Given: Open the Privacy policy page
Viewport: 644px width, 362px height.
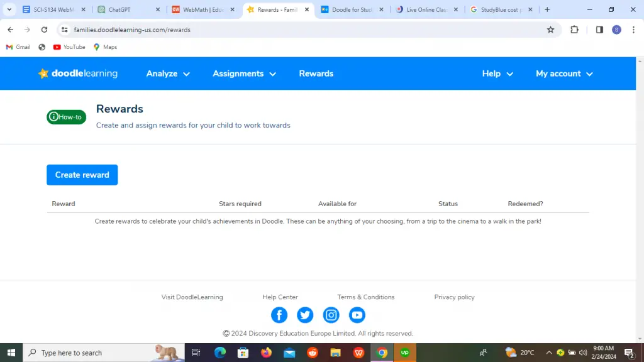Looking at the screenshot, I should point(454,297).
